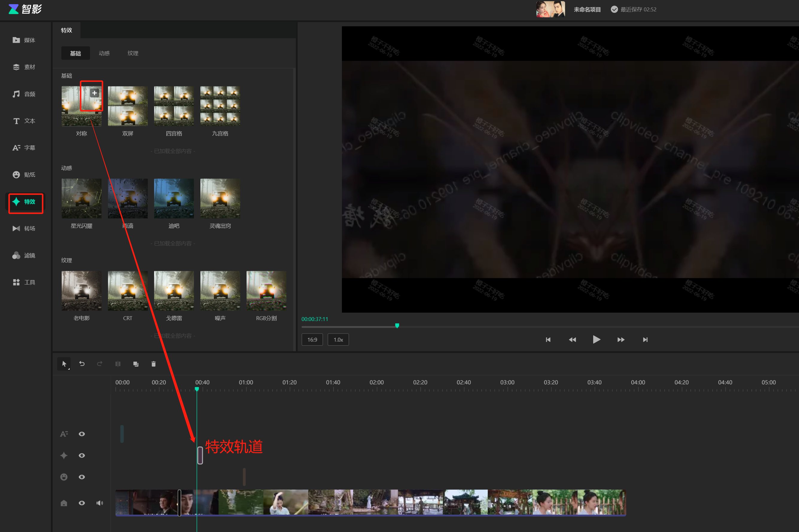Split the clip at playhead
The width and height of the screenshot is (799, 532).
click(x=118, y=364)
